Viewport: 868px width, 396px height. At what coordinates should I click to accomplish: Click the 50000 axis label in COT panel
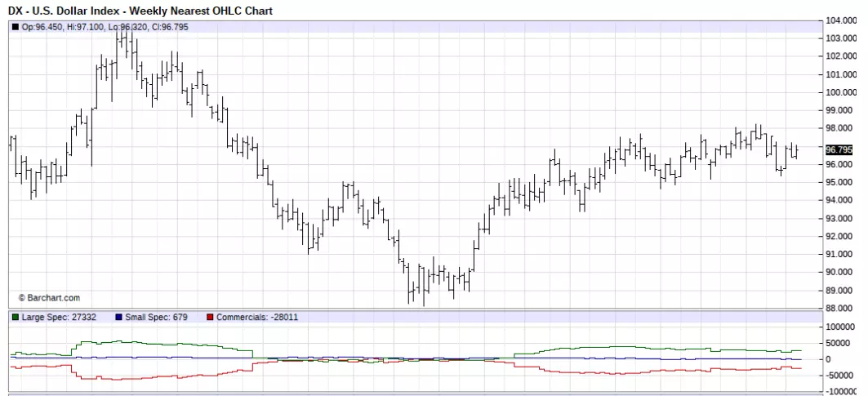843,343
